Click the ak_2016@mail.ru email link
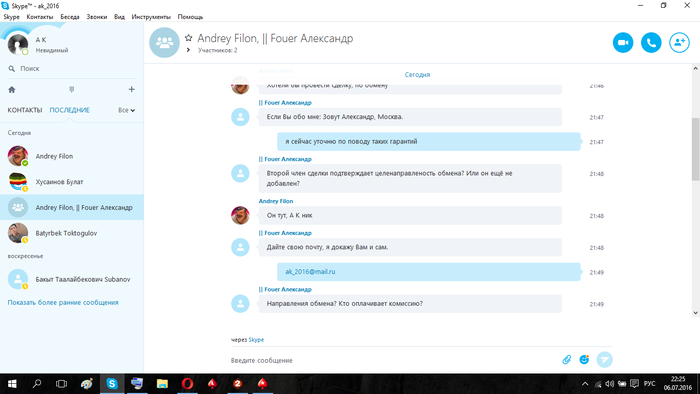The image size is (700, 394). pyautogui.click(x=310, y=272)
